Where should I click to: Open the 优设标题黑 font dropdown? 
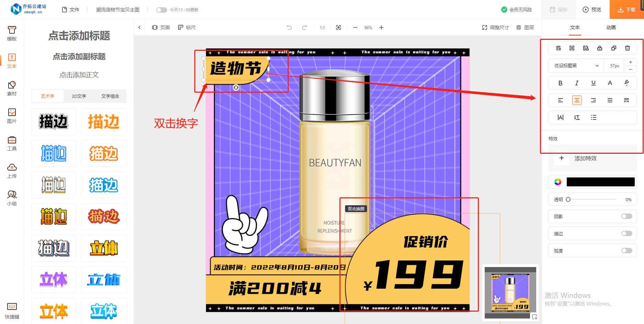pos(576,65)
